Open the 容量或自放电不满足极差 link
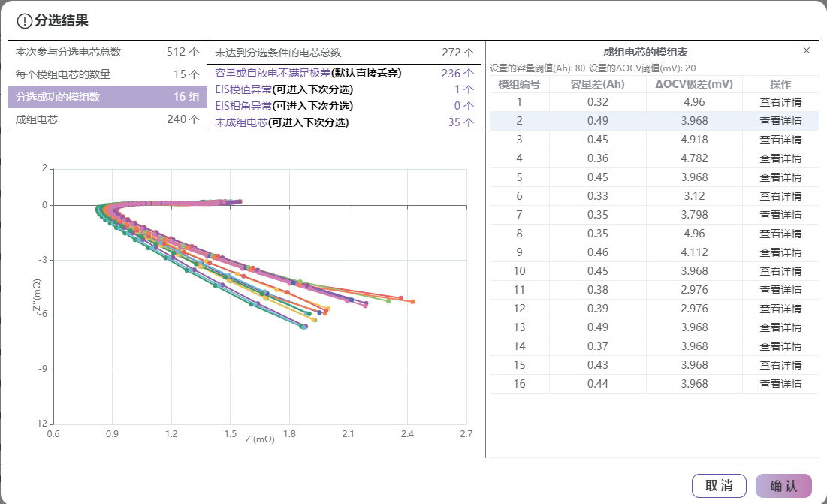827x504 pixels. (272, 73)
